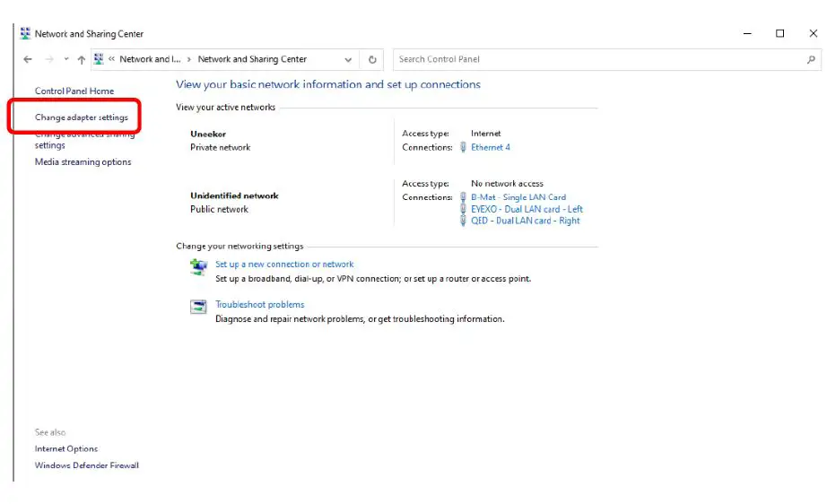The height and width of the screenshot is (504, 827).
Task: Go back using the back arrow
Action: pyautogui.click(x=28, y=59)
